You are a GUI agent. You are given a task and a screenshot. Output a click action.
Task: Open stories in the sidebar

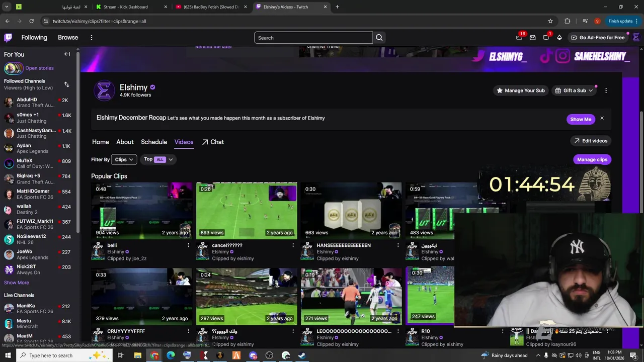coord(29,68)
